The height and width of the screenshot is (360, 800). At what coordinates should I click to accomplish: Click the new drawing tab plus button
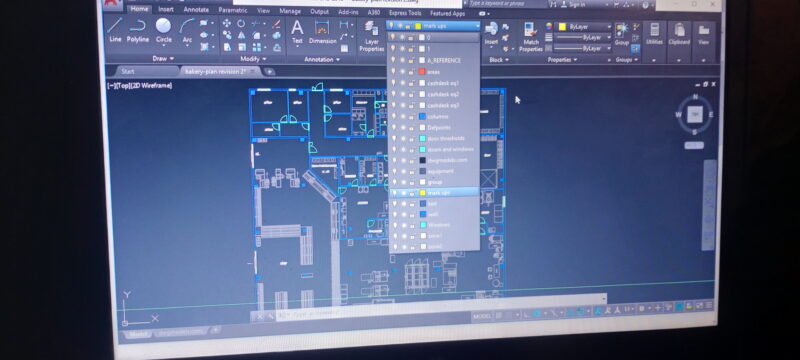[269, 72]
